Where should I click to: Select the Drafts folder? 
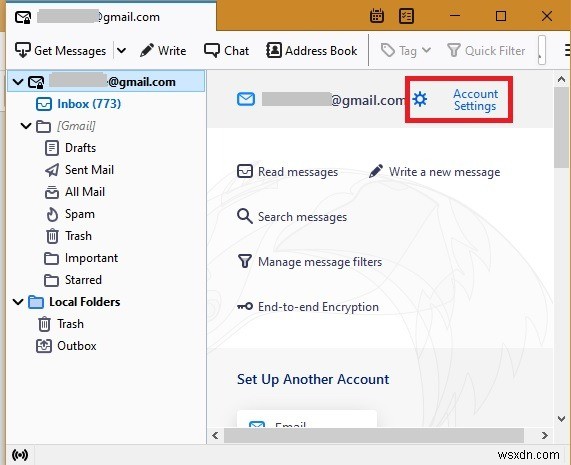[80, 148]
